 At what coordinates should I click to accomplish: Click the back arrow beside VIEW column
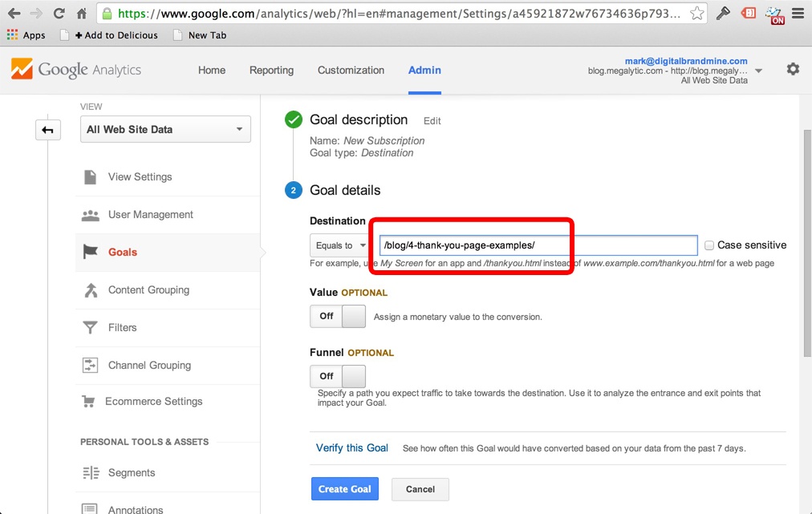click(47, 130)
